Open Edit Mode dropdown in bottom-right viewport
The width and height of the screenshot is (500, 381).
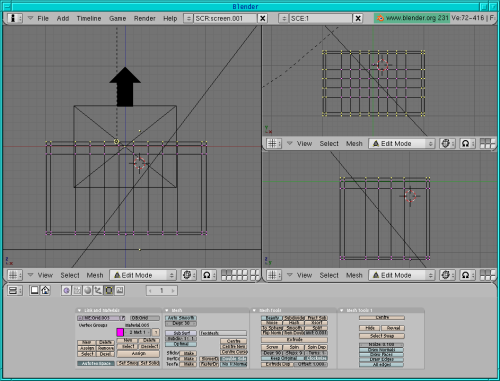click(402, 275)
